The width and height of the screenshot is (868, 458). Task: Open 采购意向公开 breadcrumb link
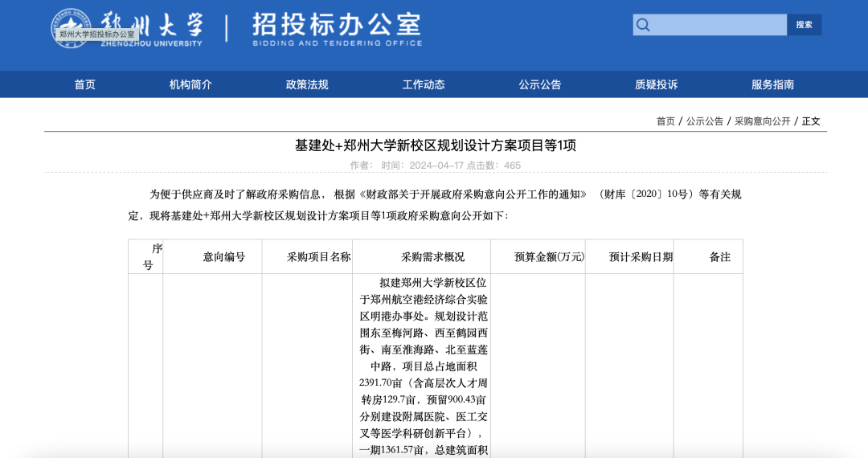click(x=762, y=121)
